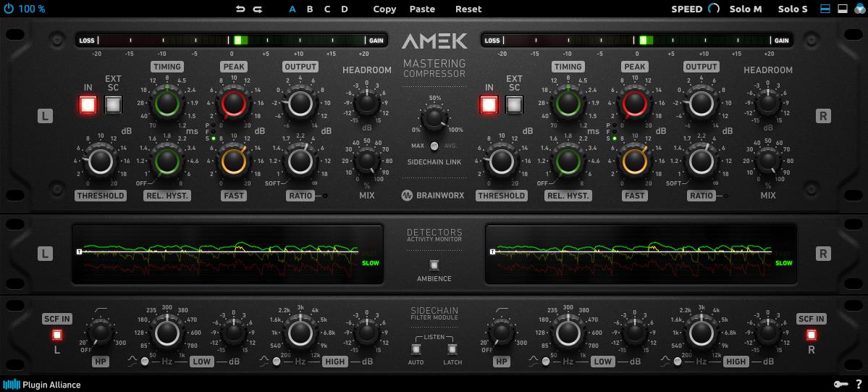Click the right LOW frequency Hz knob
The height and width of the screenshot is (392, 868).
tap(568, 333)
